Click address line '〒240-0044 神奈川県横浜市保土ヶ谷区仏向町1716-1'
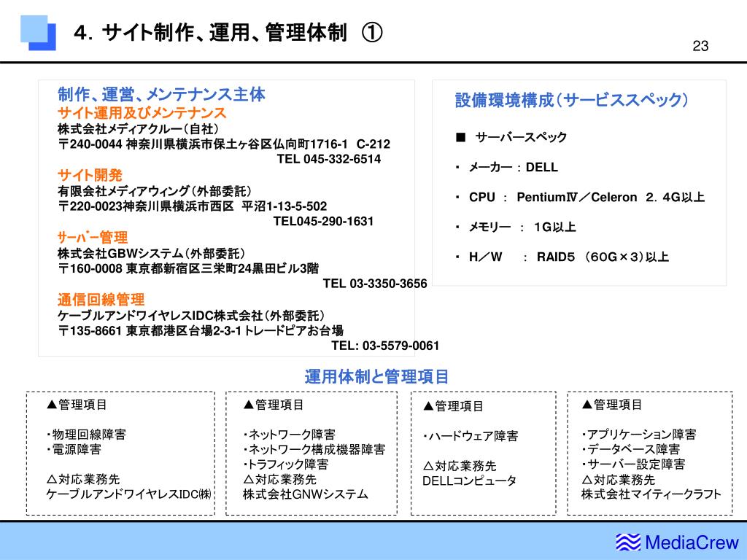This screenshot has width=747, height=560. click(x=203, y=144)
